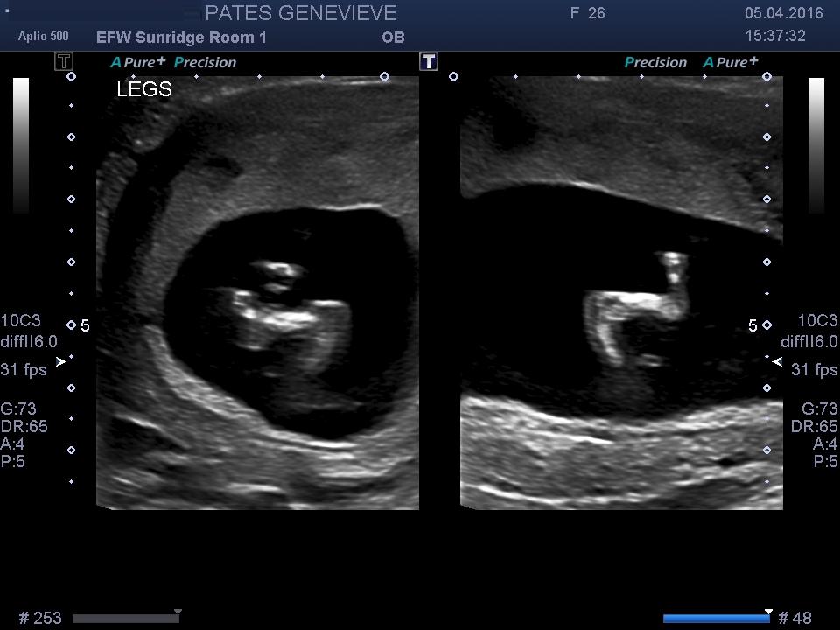Image resolution: width=840 pixels, height=630 pixels.
Task: Toggle the Precision label above left image
Action: click(206, 62)
